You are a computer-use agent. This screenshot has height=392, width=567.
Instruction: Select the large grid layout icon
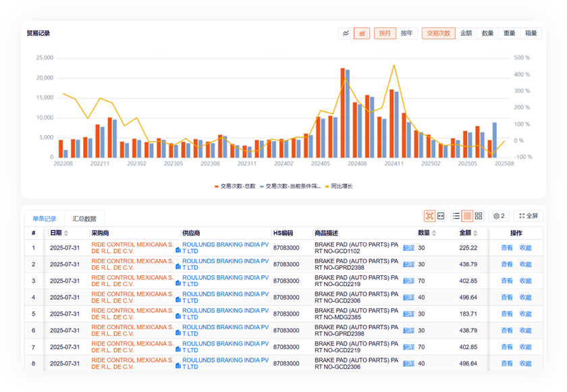[x=479, y=216]
